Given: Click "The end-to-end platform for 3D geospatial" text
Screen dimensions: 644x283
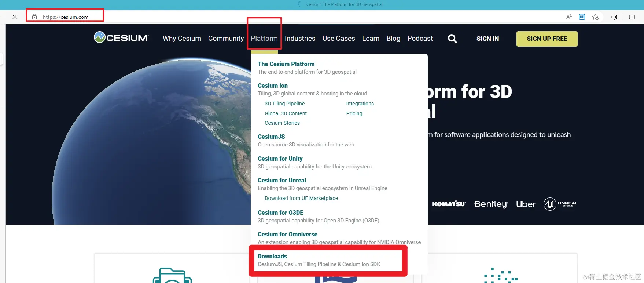Looking at the screenshot, I should pyautogui.click(x=307, y=72).
